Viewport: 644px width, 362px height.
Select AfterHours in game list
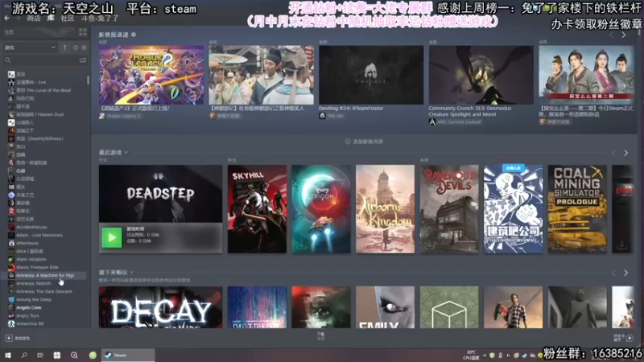27,244
